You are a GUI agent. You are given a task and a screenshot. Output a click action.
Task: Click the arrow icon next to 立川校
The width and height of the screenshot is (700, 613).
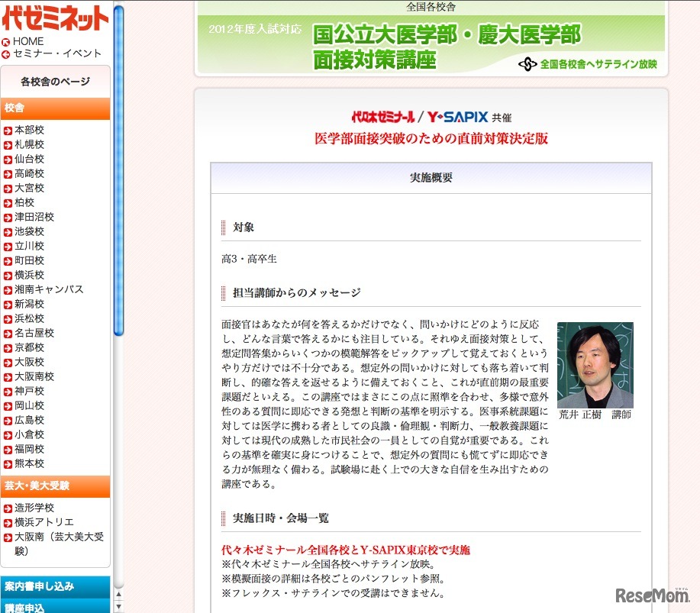click(8, 247)
